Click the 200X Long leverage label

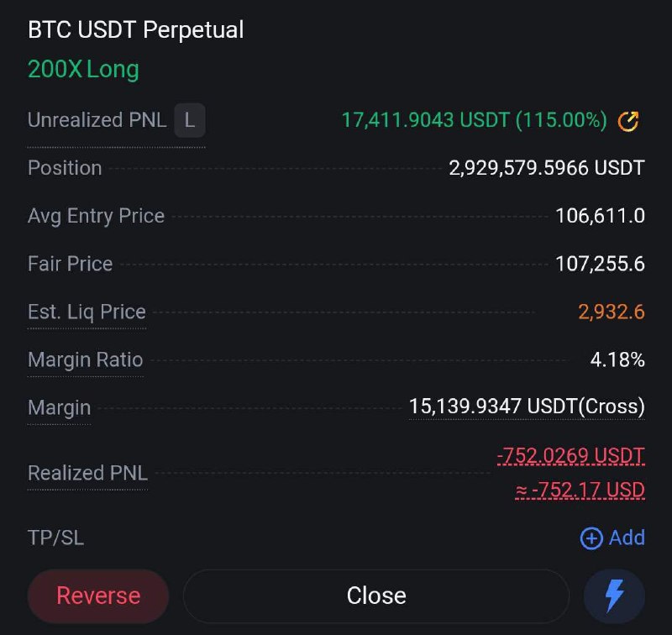click(83, 70)
